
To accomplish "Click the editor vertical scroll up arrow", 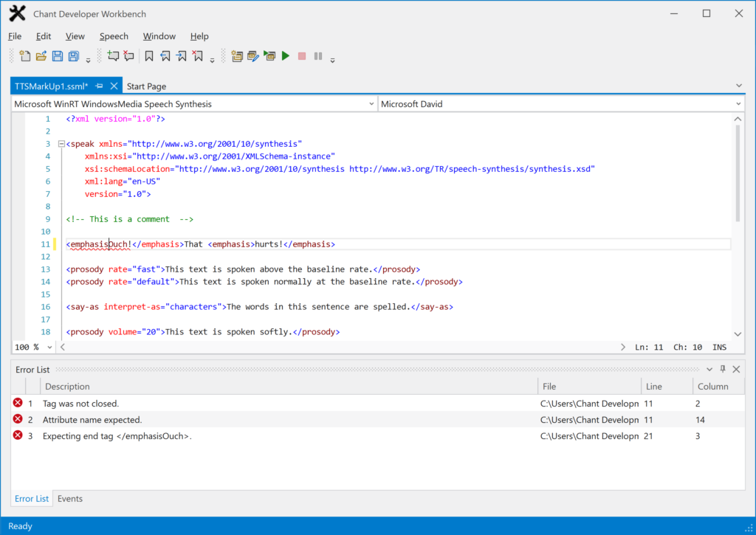I will (738, 119).
